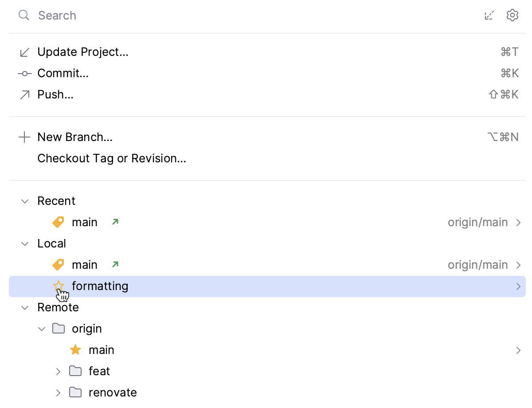Click the Push arrow icon
This screenshot has width=532, height=408.
click(x=25, y=95)
